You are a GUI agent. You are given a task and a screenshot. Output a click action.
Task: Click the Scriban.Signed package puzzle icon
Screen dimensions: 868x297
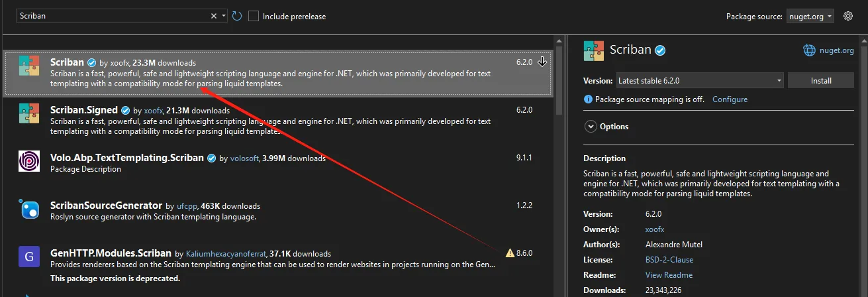coord(28,114)
